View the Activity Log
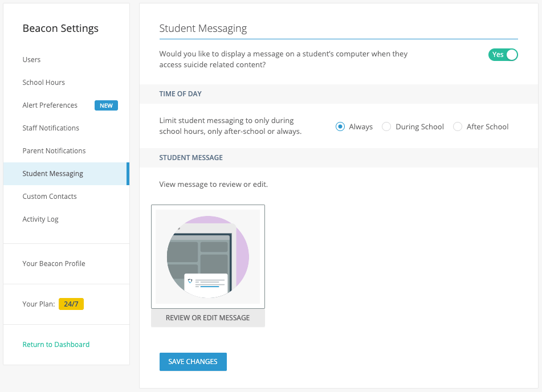The width and height of the screenshot is (542, 392). coord(40,219)
